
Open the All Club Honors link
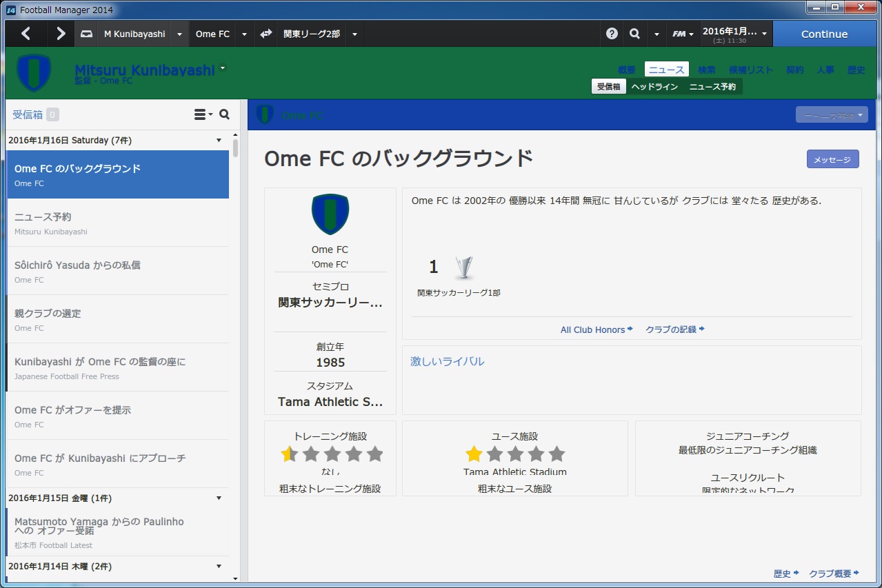click(596, 330)
